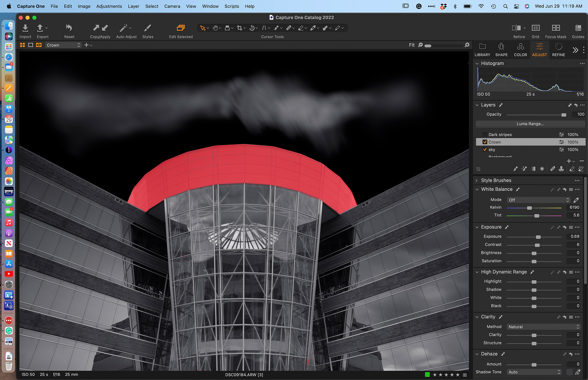The image size is (588, 380).
Task: Switch to the REFINE tool tab
Action: 558,50
